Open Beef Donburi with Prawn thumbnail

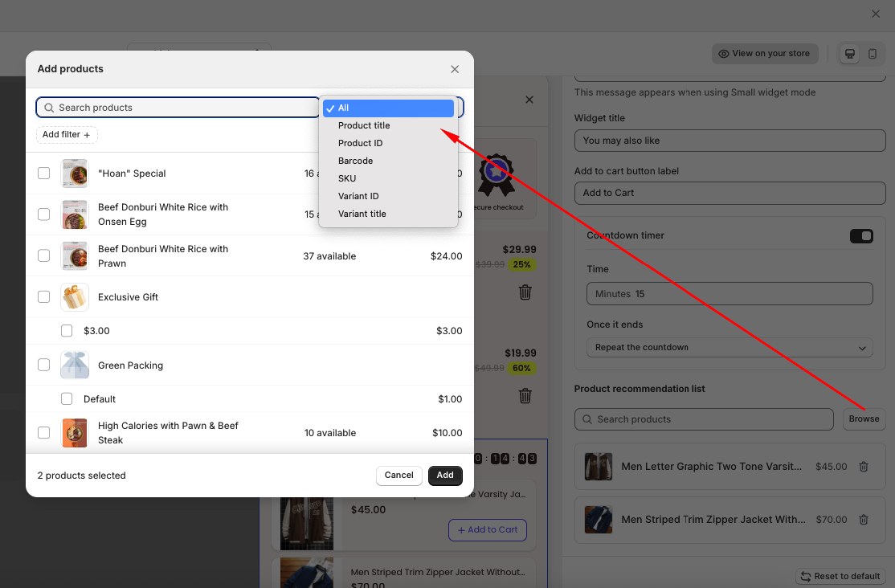click(75, 255)
